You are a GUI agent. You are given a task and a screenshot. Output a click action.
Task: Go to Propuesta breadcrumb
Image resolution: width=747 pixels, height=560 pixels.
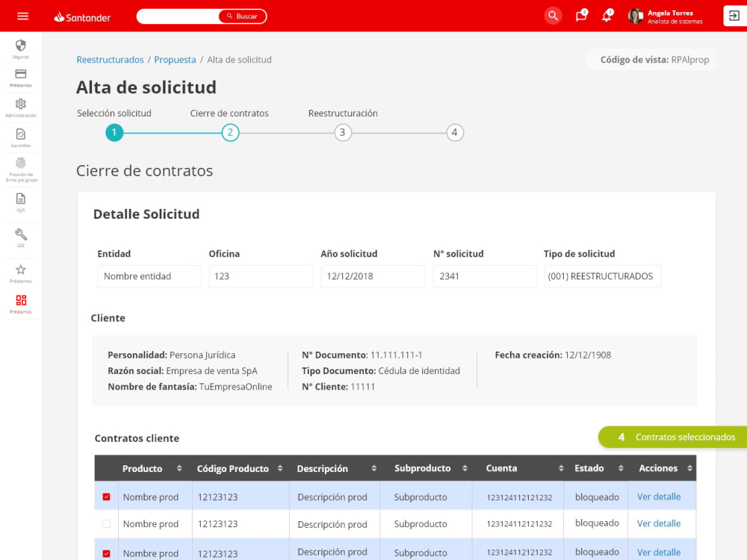pyautogui.click(x=175, y=60)
